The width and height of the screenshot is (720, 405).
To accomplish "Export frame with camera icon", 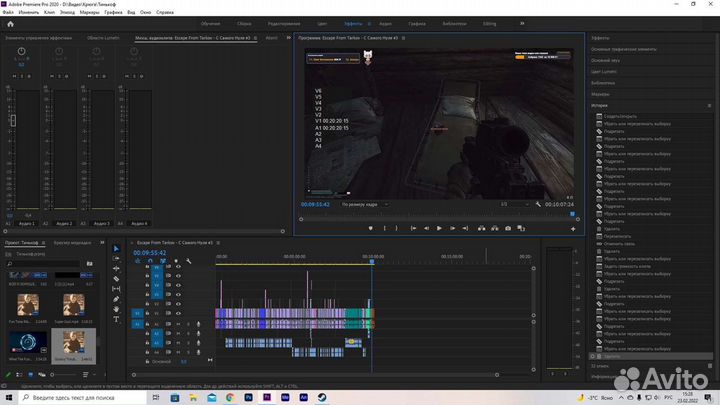I will tap(508, 228).
